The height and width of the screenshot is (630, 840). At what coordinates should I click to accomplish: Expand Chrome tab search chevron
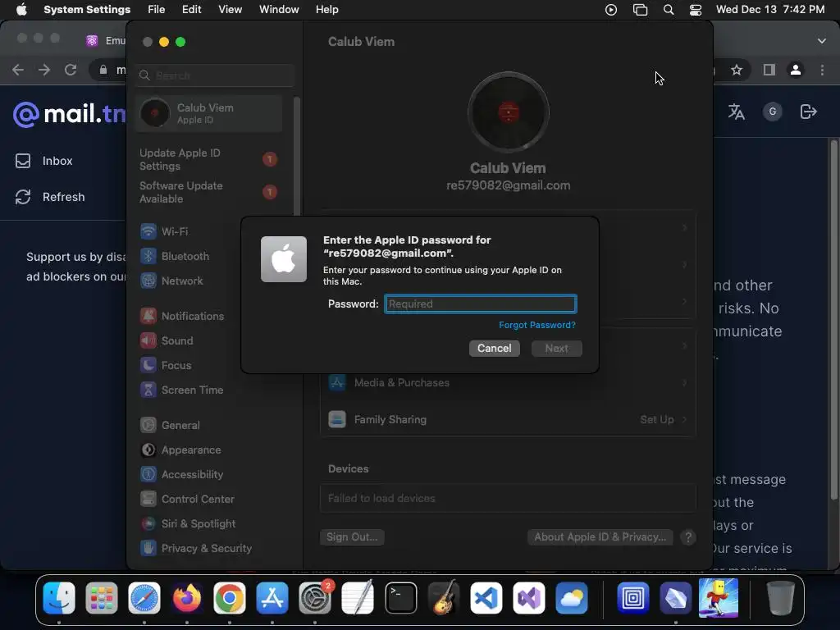click(x=822, y=41)
